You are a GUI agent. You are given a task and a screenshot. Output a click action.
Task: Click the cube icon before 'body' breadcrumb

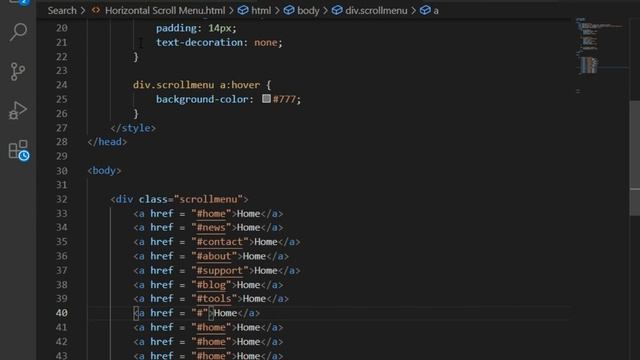[x=289, y=10]
